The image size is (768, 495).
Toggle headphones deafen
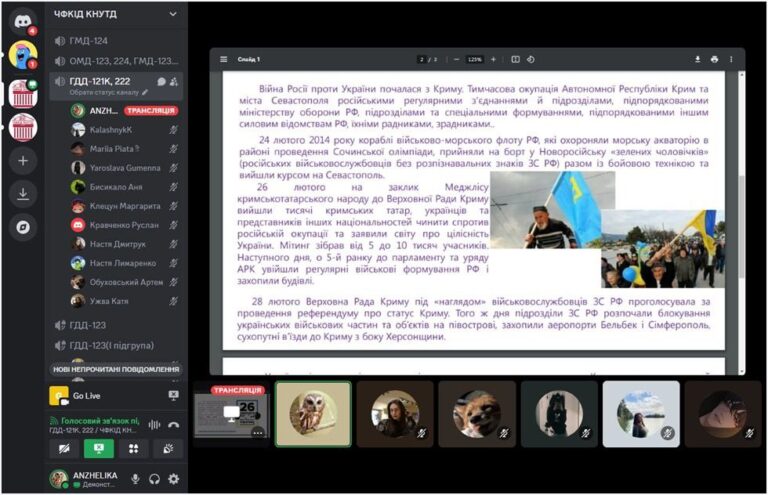[154, 479]
